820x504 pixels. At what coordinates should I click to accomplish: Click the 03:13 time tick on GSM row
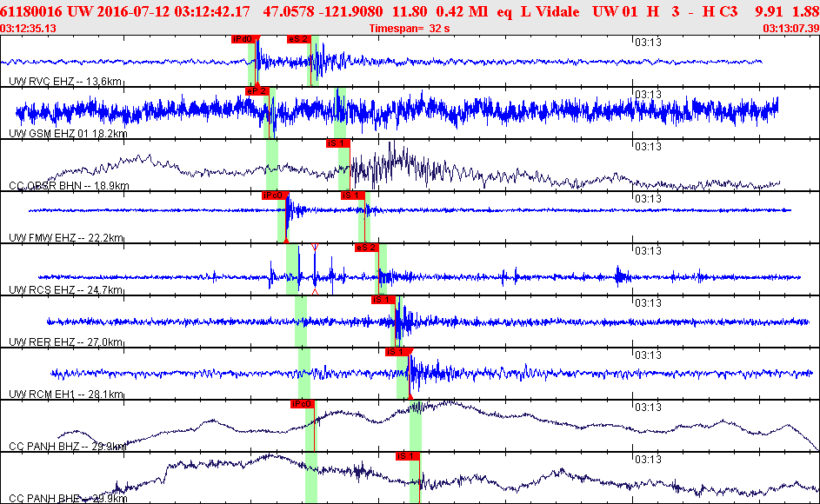coord(648,95)
